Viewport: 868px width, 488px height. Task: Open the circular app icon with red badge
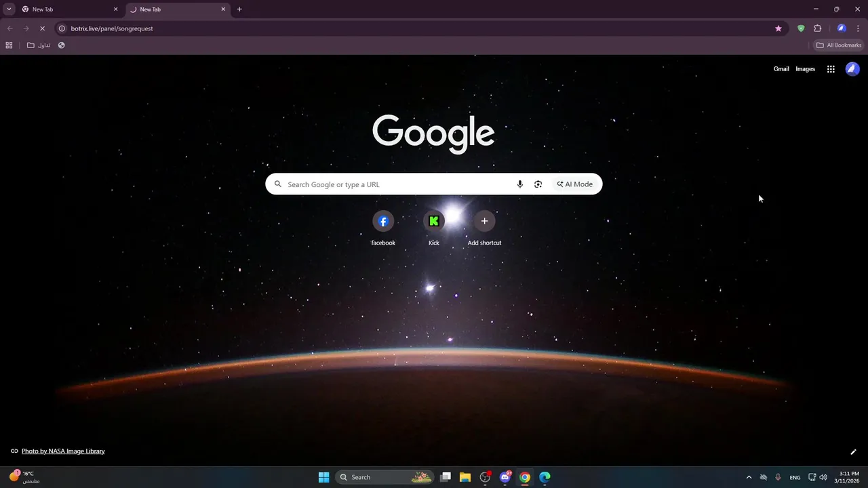[485, 477]
